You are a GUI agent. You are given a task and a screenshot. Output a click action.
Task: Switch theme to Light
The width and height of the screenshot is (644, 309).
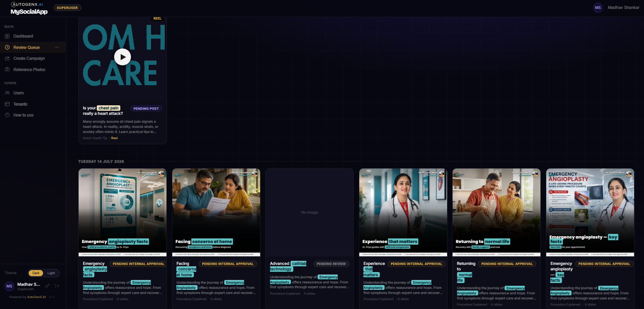point(51,273)
